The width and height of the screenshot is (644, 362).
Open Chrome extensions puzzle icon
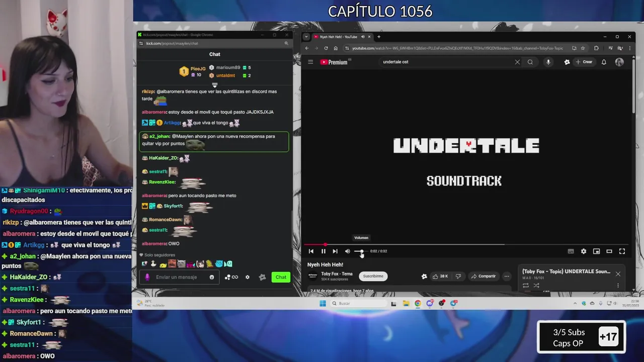pos(596,48)
